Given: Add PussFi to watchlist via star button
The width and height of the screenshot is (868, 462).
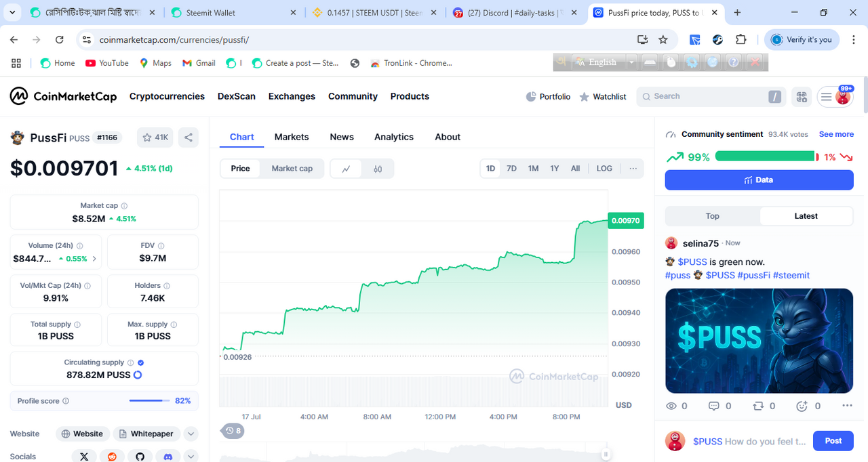Looking at the screenshot, I should point(155,138).
